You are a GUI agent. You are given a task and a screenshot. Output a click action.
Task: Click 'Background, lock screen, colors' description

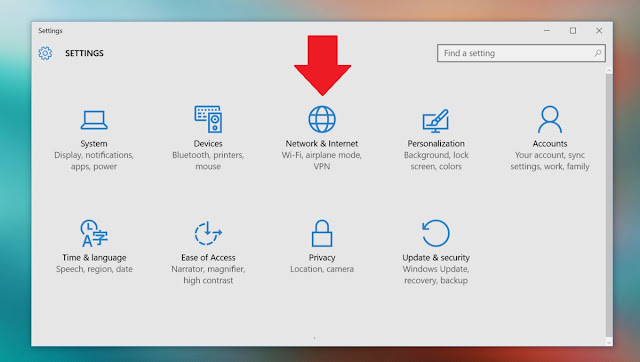point(436,161)
